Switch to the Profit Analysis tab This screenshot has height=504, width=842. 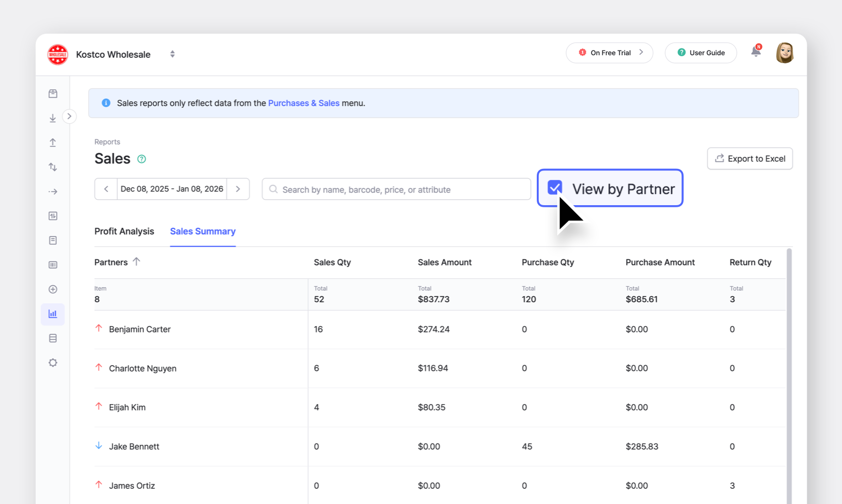(x=124, y=231)
